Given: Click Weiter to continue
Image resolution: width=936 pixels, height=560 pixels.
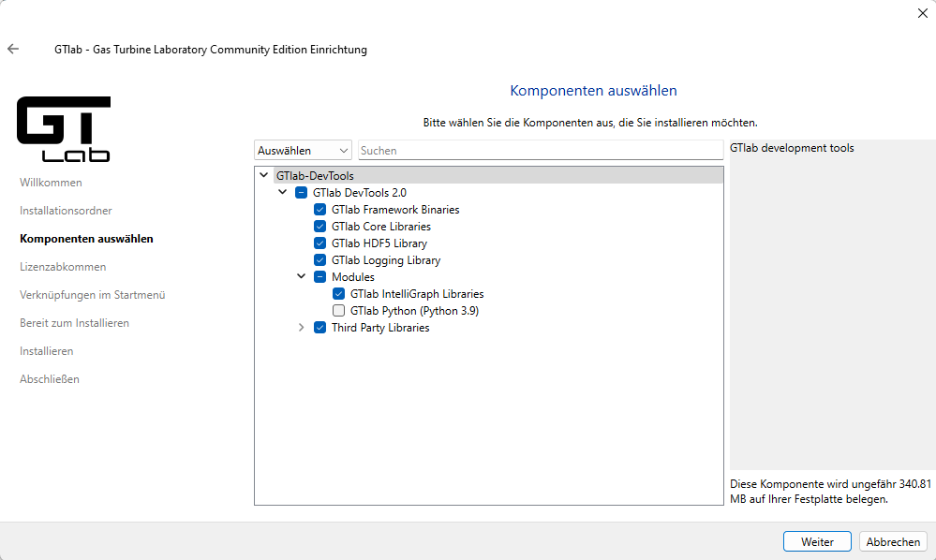Looking at the screenshot, I should (817, 541).
